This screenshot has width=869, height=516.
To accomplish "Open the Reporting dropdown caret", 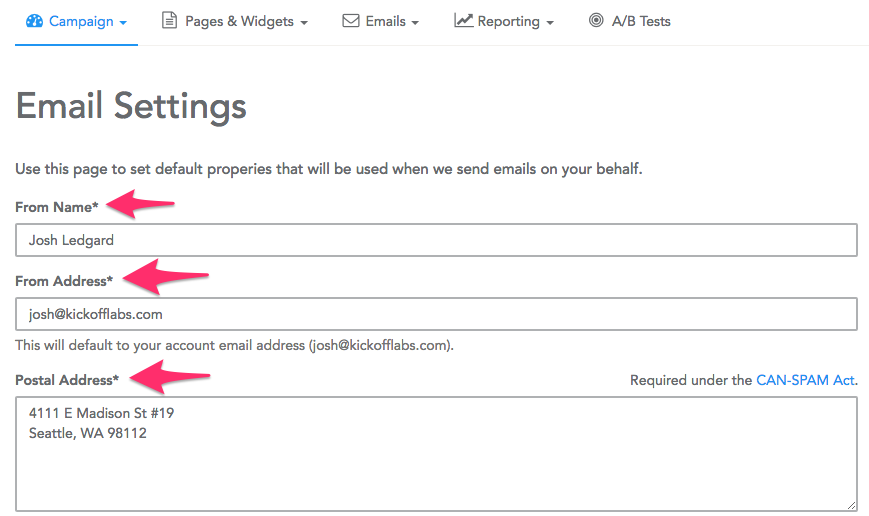I will (549, 22).
